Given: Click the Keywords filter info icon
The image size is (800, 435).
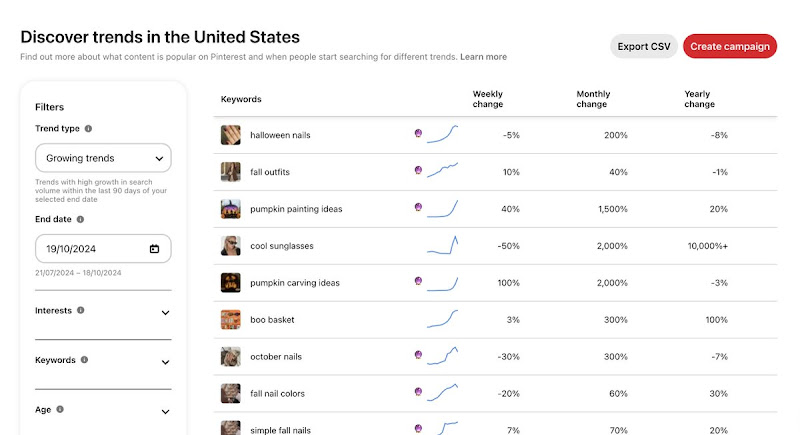Looking at the screenshot, I should [84, 360].
